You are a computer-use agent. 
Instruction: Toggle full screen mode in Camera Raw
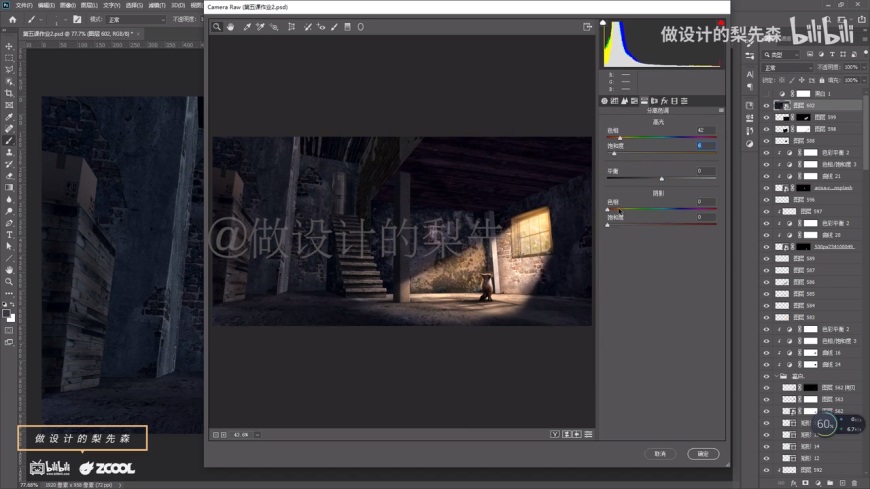tap(587, 27)
